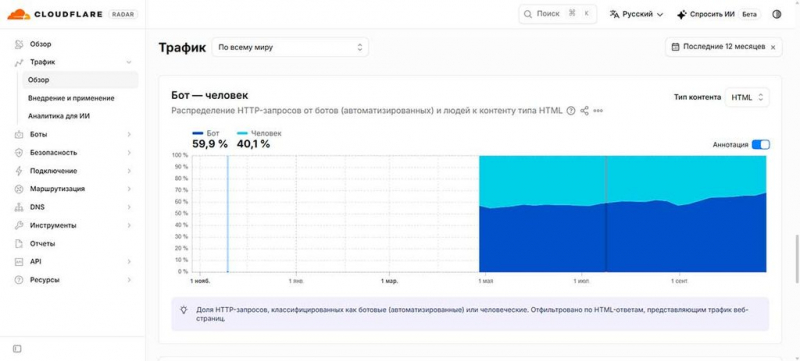800x361 pixels.
Task: Open the По всему миру location dropdown
Action: pos(290,47)
